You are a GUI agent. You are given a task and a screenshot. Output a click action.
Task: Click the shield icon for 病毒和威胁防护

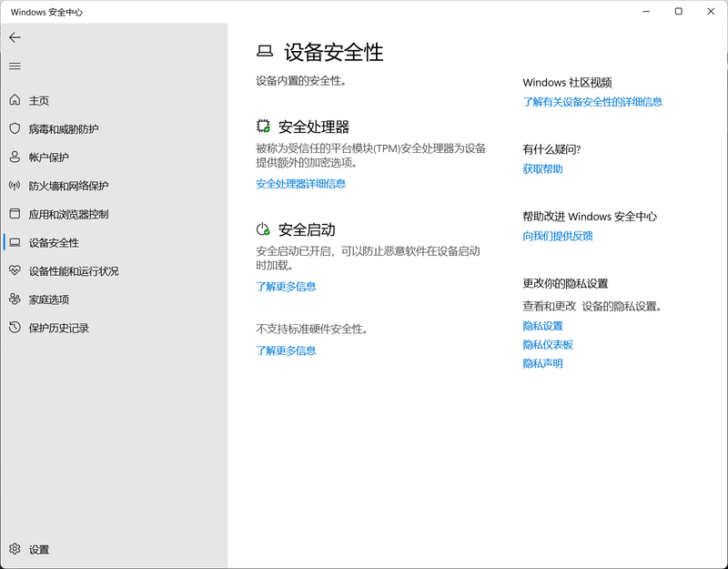tap(15, 128)
